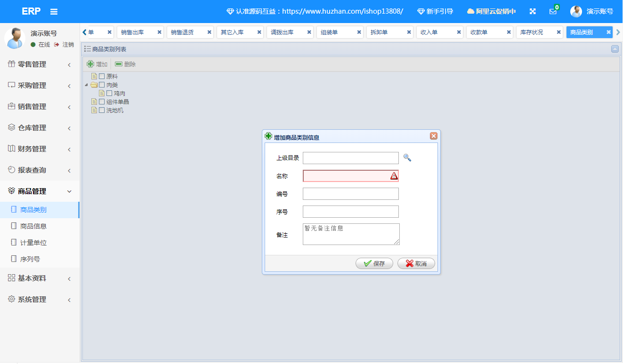Click 取消 to cancel the dialog
The image size is (623, 364).
click(x=416, y=264)
